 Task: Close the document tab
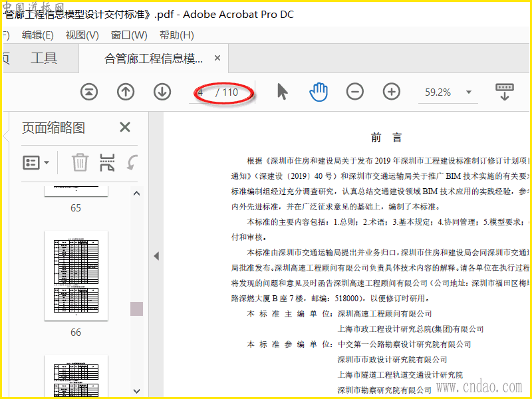tap(217, 58)
